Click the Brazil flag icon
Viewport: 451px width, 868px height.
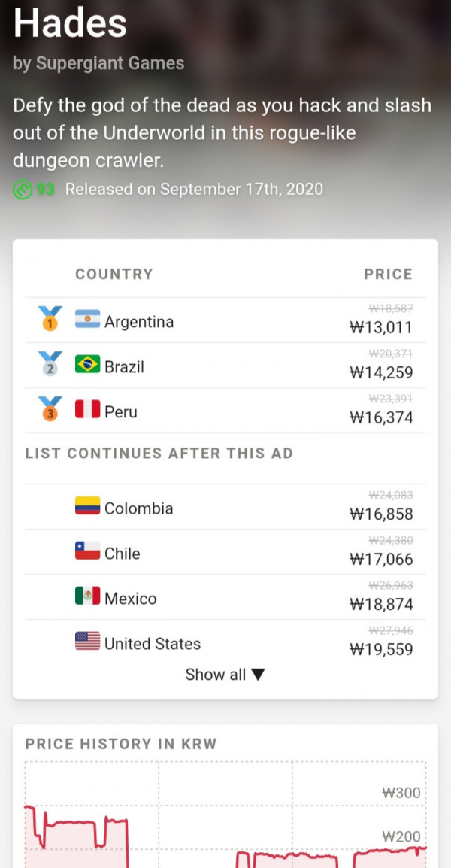tap(87, 364)
